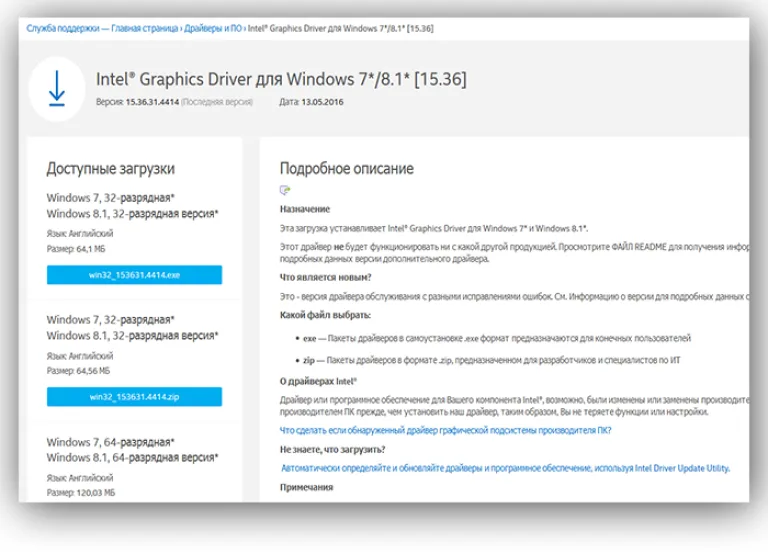Click the Подробное описание heading
Image resolution: width=768 pixels, height=554 pixels.
[347, 169]
